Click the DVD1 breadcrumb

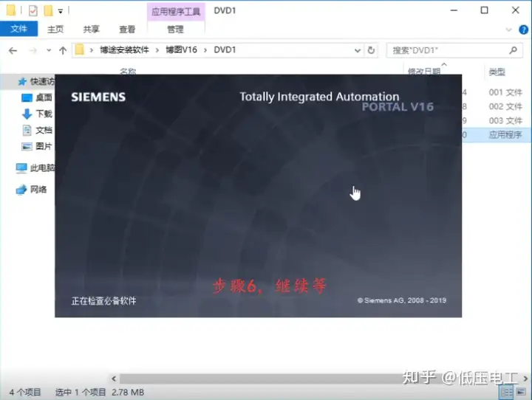(x=225, y=50)
